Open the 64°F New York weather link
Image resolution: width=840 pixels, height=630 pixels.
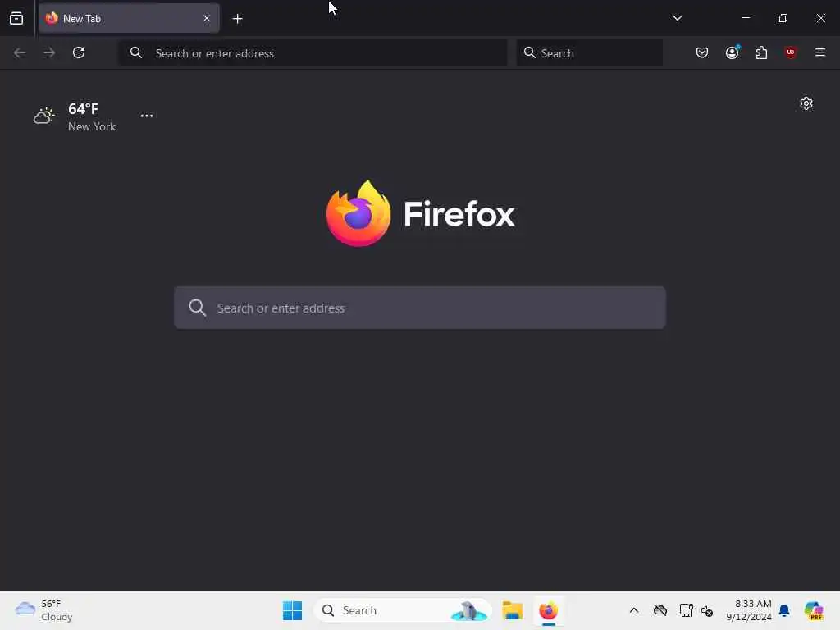pos(75,116)
